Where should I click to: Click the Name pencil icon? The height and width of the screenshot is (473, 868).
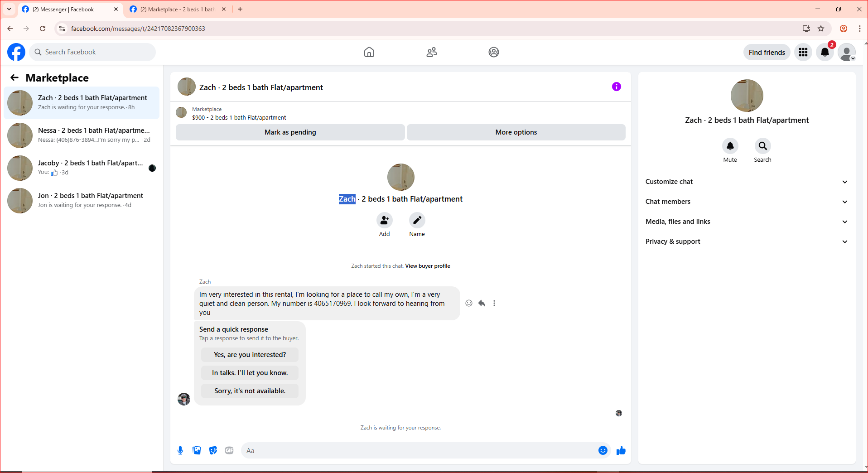pyautogui.click(x=417, y=220)
